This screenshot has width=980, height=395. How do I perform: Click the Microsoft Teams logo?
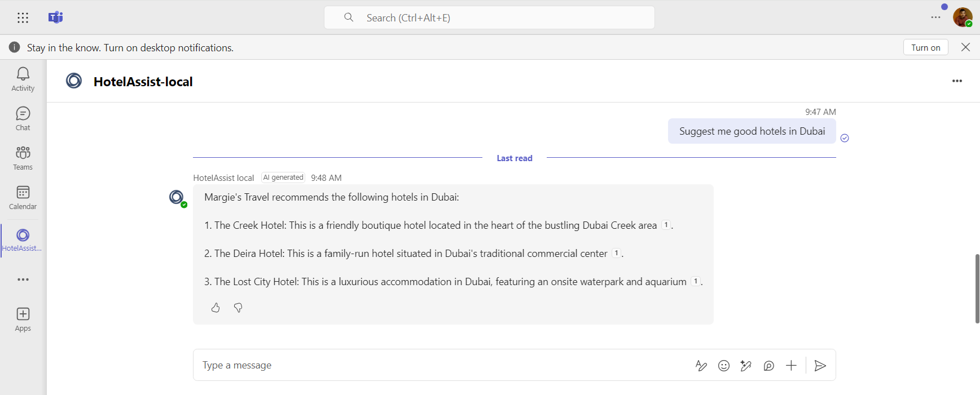pyautogui.click(x=55, y=17)
